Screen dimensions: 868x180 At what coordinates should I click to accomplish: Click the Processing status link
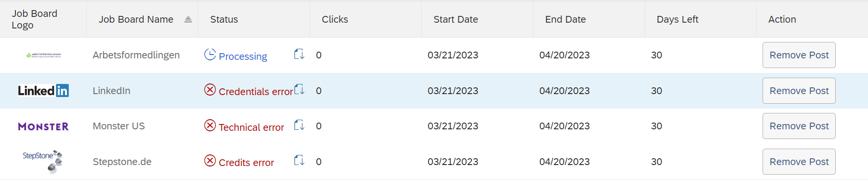coord(243,56)
